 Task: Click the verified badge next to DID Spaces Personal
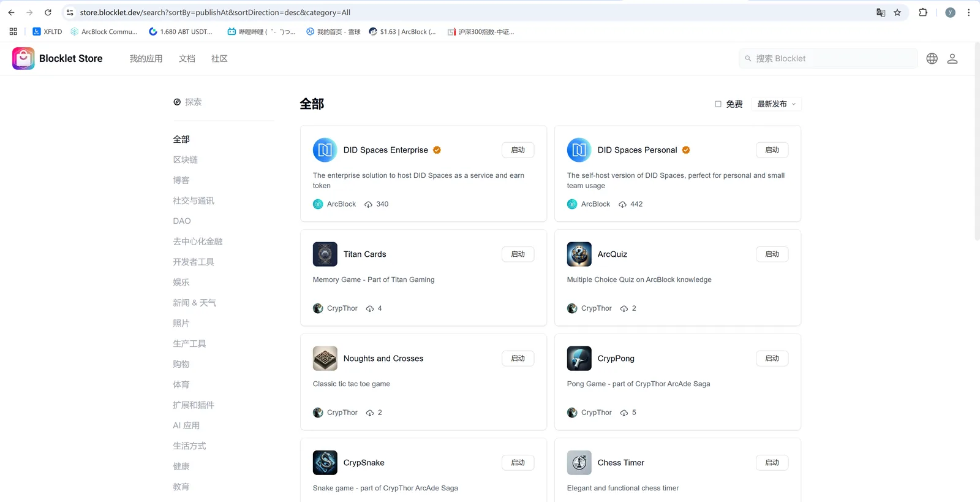pos(686,150)
